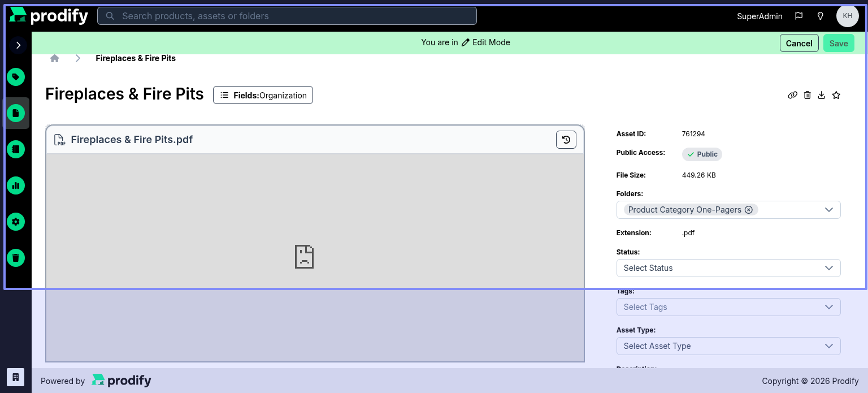The width and height of the screenshot is (868, 393).
Task: Open the flag icon in top bar
Action: [x=798, y=16]
